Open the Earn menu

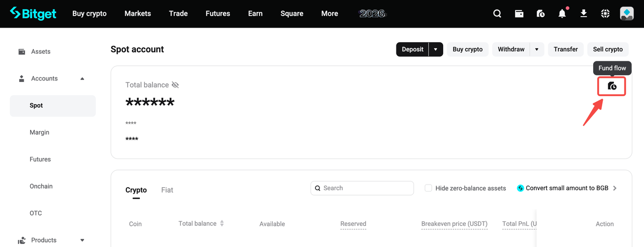pos(255,14)
